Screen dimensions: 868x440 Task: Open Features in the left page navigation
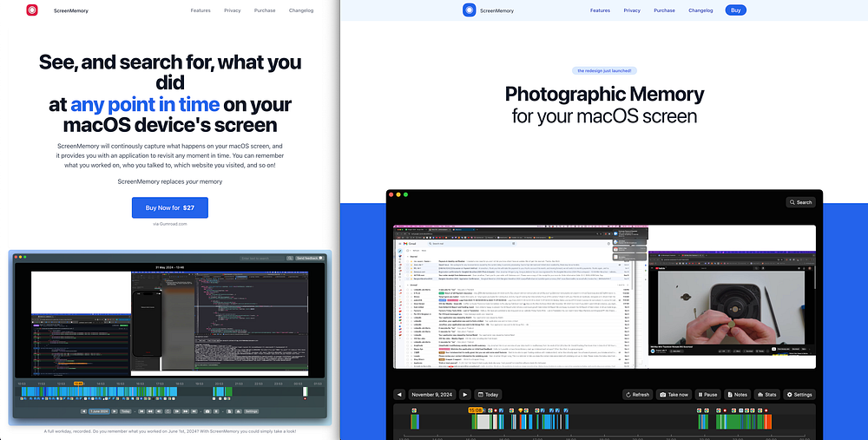[x=201, y=10]
